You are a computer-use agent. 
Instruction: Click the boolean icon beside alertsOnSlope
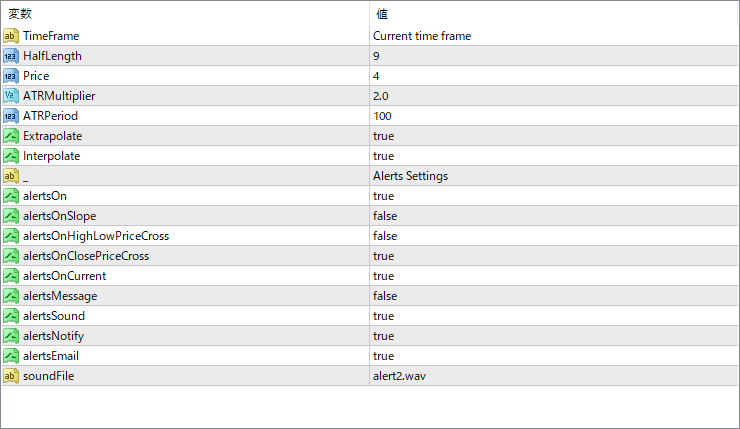[11, 216]
